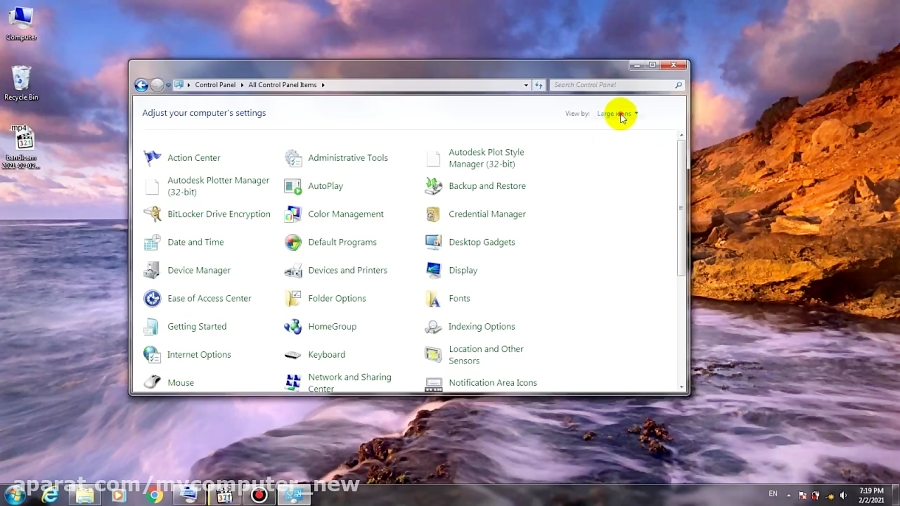Select the Computer desktop icon

pyautogui.click(x=21, y=23)
